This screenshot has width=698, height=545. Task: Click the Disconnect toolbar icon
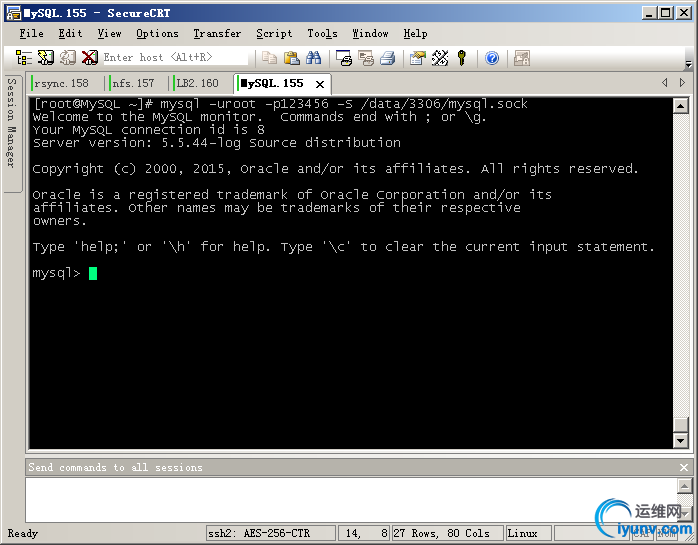tap(89, 58)
